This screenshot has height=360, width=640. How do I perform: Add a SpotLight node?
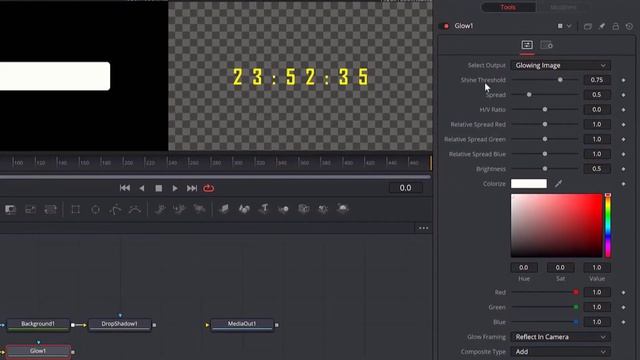323,209
